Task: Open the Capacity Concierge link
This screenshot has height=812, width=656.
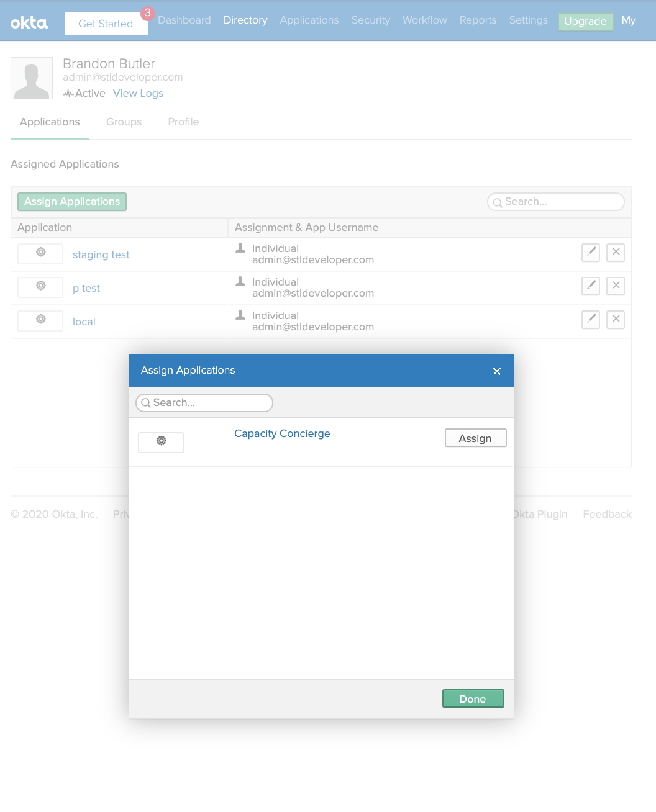Action: click(x=282, y=433)
